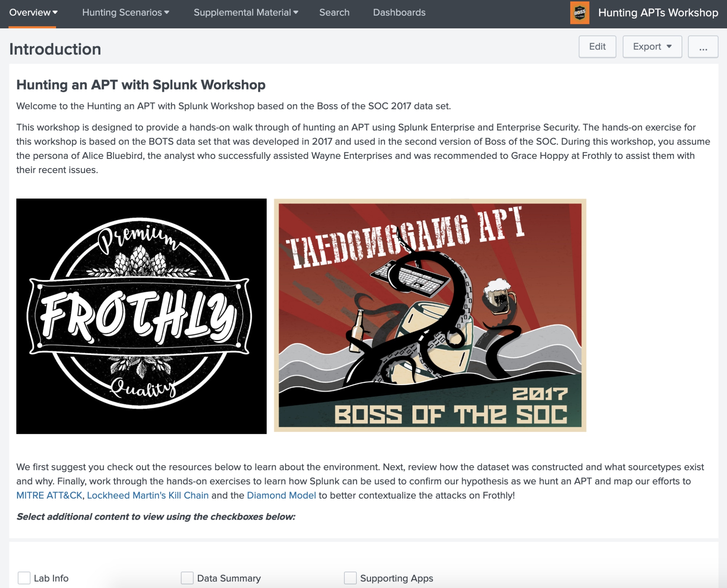727x588 pixels.
Task: Click the Introduction page heading
Action: (55, 49)
